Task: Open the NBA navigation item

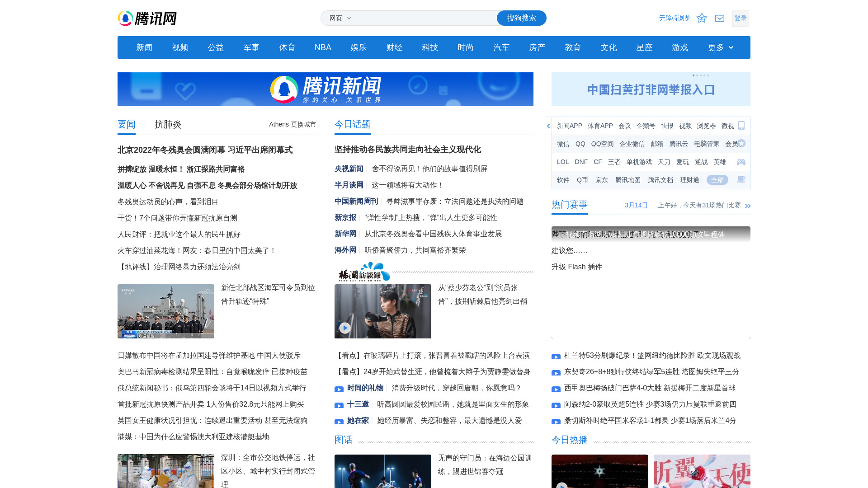Action: click(x=323, y=47)
